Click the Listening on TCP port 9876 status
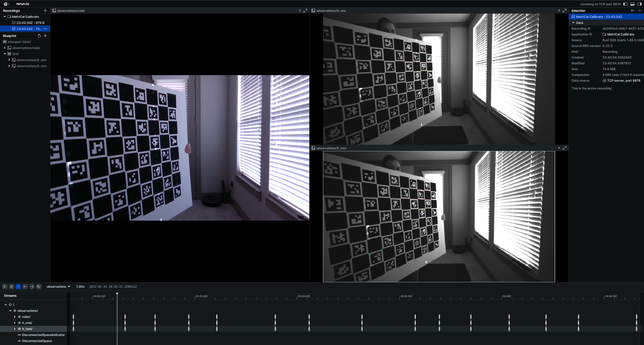Screen dimensions: 644x345 tap(600, 4)
